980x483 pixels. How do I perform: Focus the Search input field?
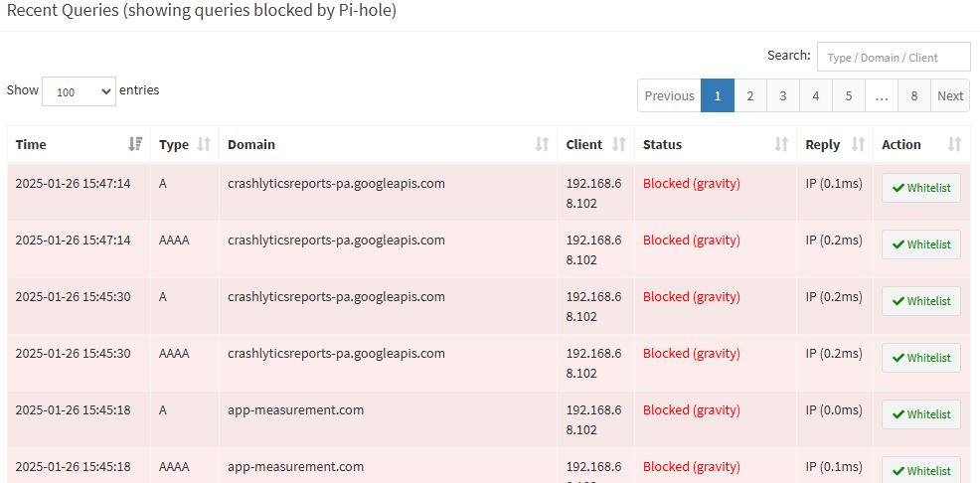coord(893,57)
